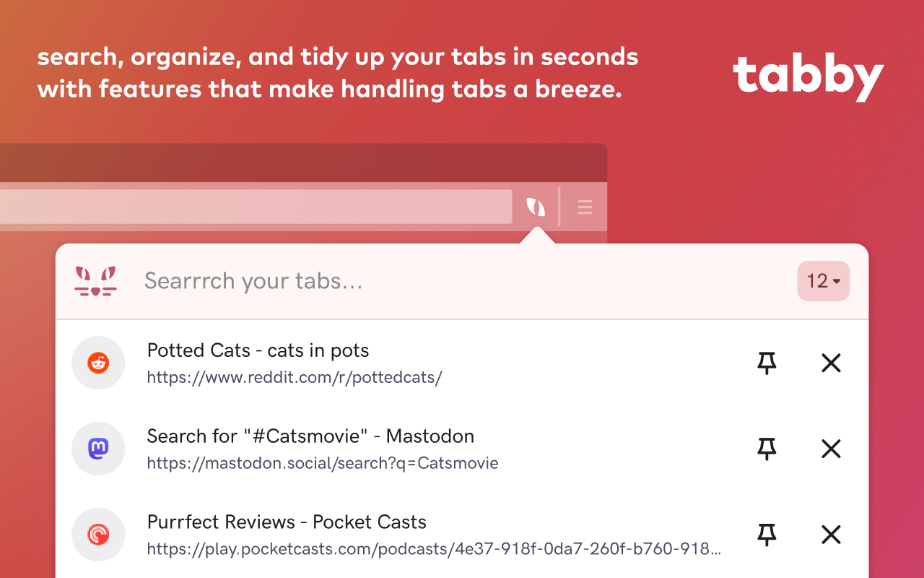Click the mastodon.social search URL
924x578 pixels.
tap(323, 463)
